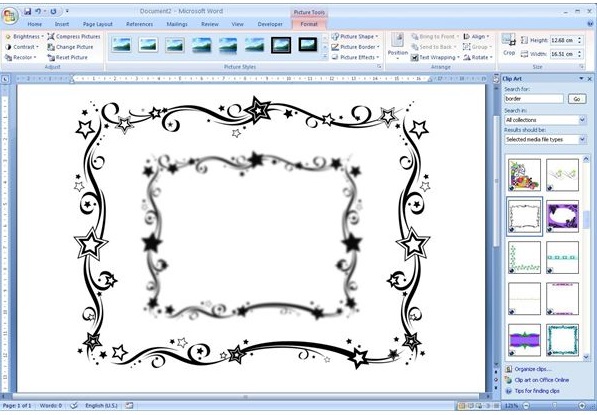Expand the Text Wrapping menu

click(435, 57)
